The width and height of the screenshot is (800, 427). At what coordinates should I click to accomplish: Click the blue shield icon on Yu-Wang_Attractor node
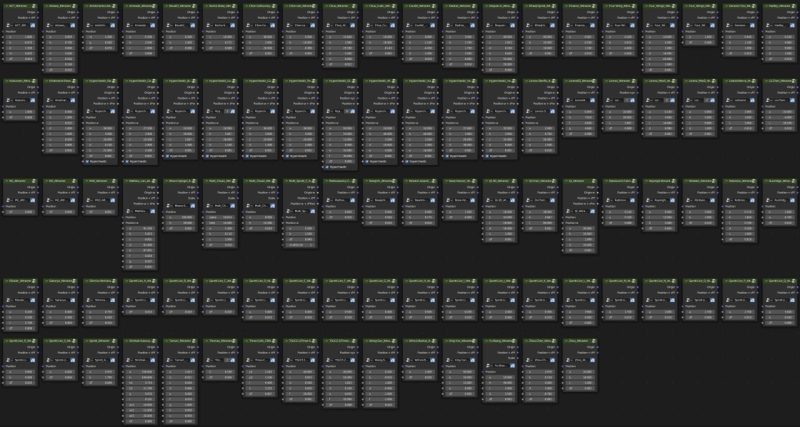pos(513,365)
